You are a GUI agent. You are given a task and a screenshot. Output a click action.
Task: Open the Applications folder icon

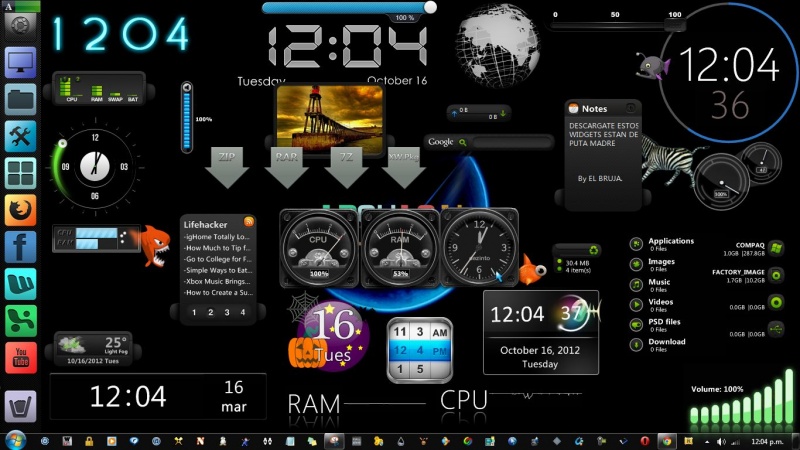(636, 244)
